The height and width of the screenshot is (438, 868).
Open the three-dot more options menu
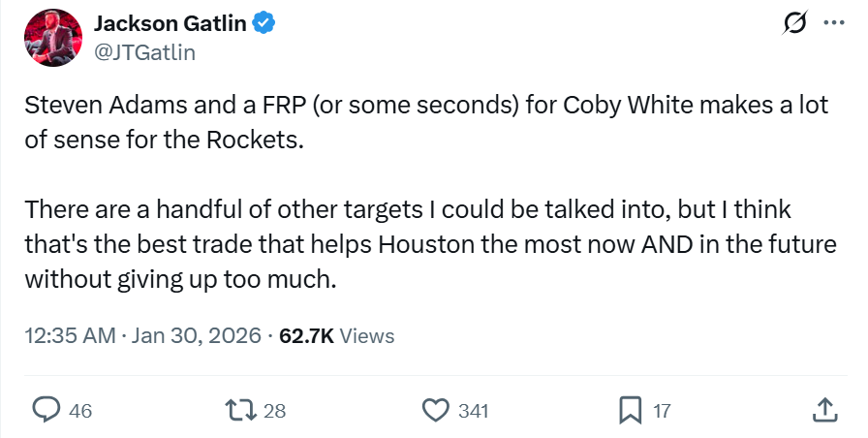tap(832, 24)
